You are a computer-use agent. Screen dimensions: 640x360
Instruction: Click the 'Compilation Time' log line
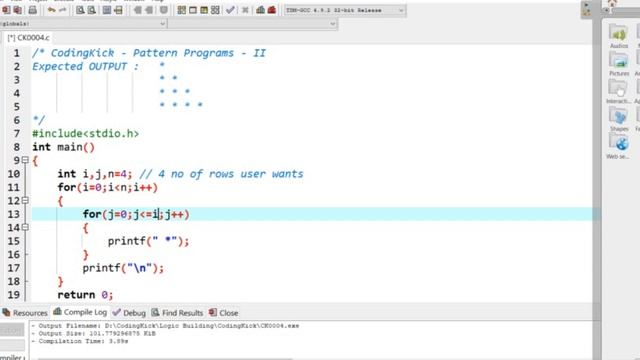[x=80, y=341]
